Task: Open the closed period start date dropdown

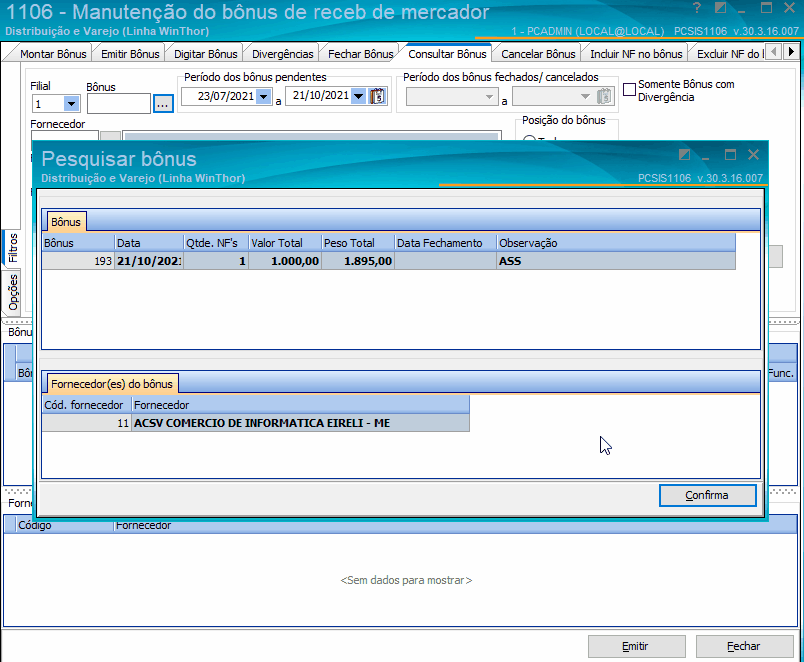Action: [x=490, y=96]
